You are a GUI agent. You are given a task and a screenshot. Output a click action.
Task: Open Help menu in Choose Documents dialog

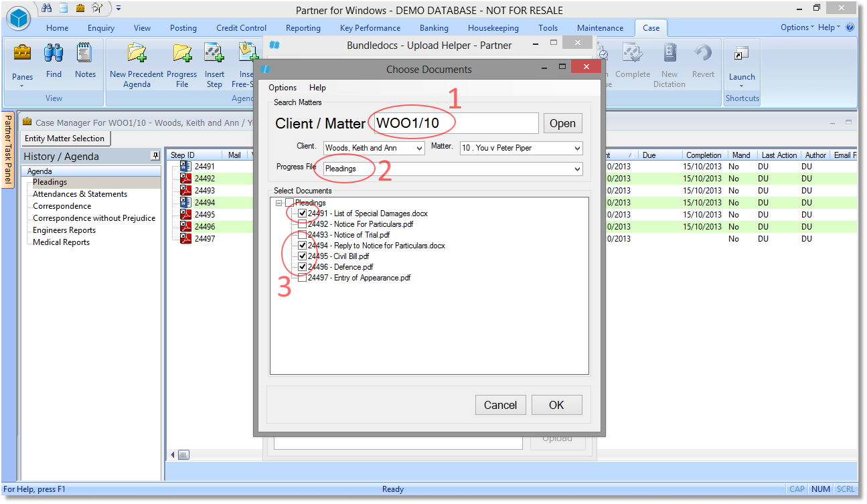pyautogui.click(x=317, y=88)
